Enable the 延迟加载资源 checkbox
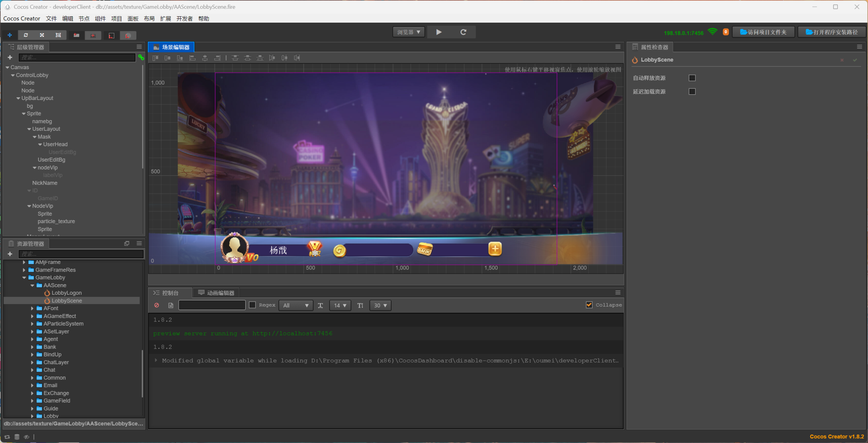The height and width of the screenshot is (443, 868). (692, 92)
